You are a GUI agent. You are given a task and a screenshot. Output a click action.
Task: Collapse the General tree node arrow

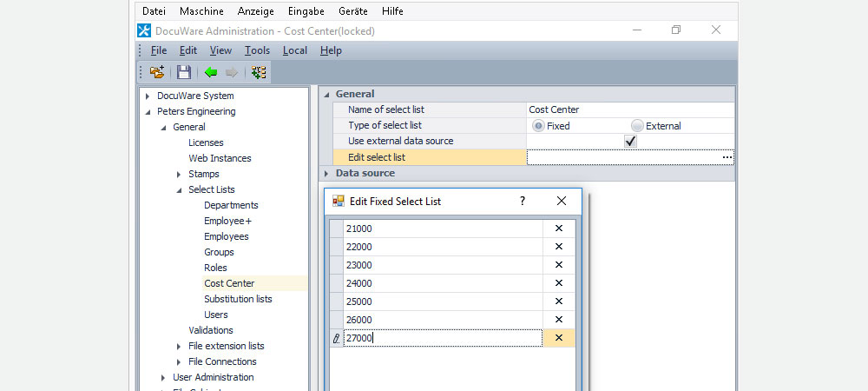click(x=163, y=128)
